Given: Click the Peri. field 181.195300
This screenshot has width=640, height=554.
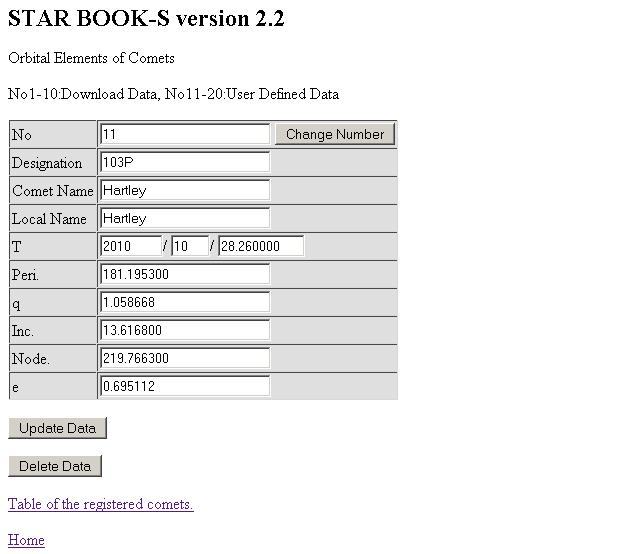Looking at the screenshot, I should 184,274.
